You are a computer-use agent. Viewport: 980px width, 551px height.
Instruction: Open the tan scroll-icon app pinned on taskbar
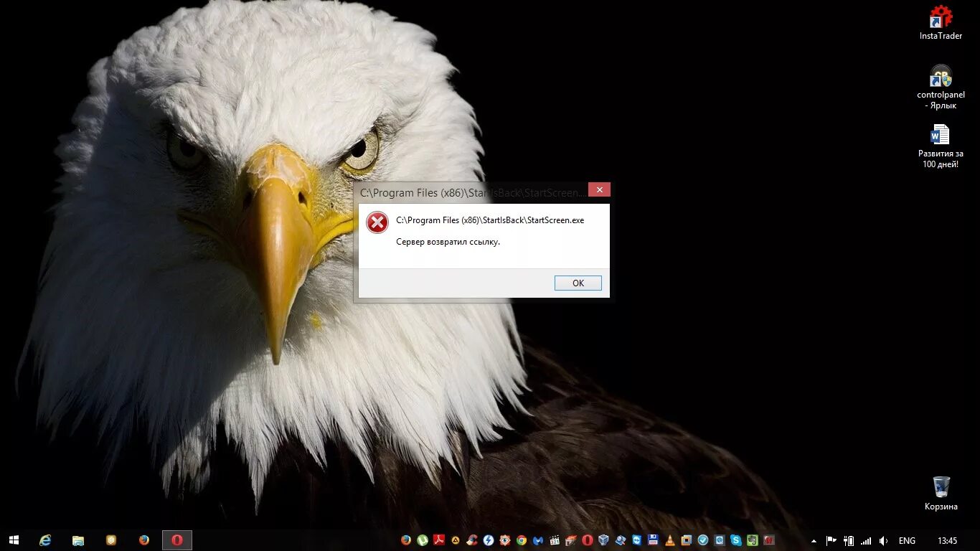111,540
